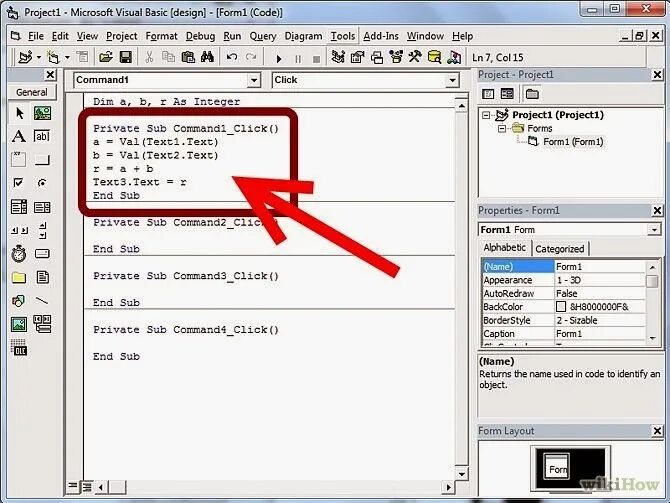The width and height of the screenshot is (670, 503).
Task: Select the Timer tool
Action: [18, 254]
